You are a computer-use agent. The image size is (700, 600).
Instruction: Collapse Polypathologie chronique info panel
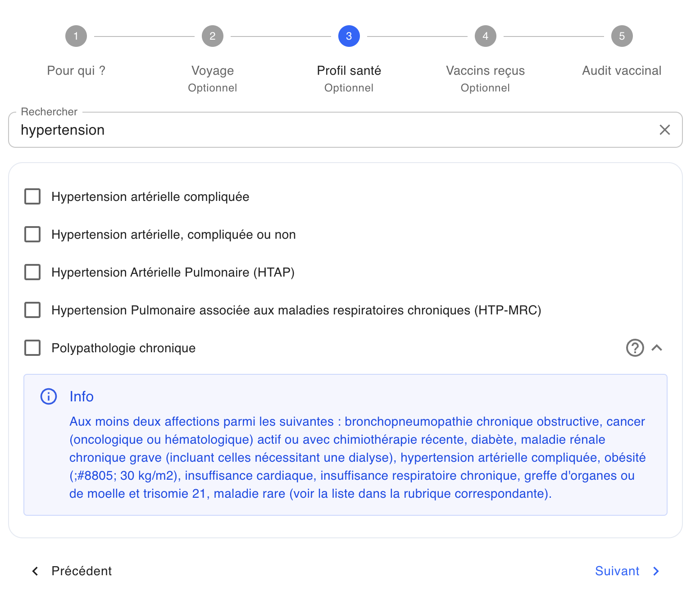tap(657, 348)
